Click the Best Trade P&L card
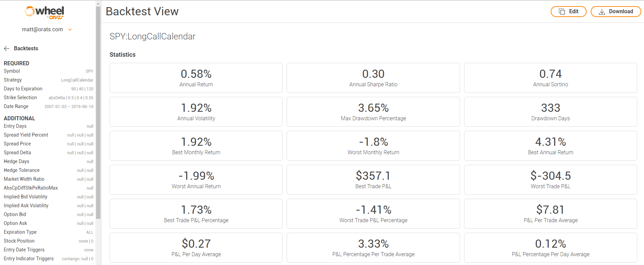This screenshot has width=644, height=265. 373,180
